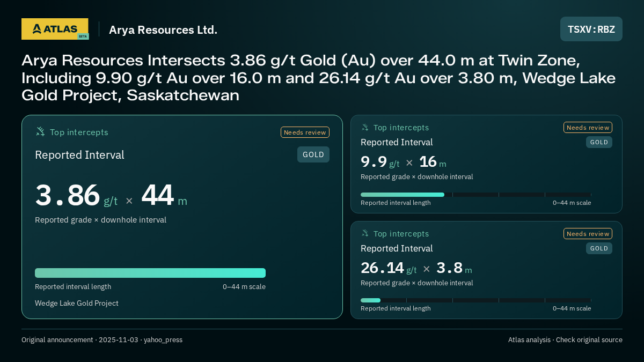Click Reported Interval title in 9.9 g/t card

pyautogui.click(x=397, y=142)
